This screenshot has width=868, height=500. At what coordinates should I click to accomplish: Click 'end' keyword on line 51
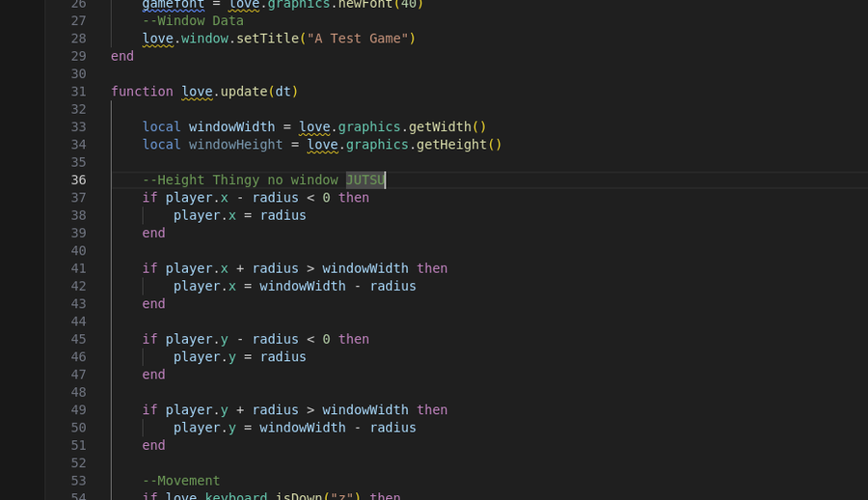[153, 446]
